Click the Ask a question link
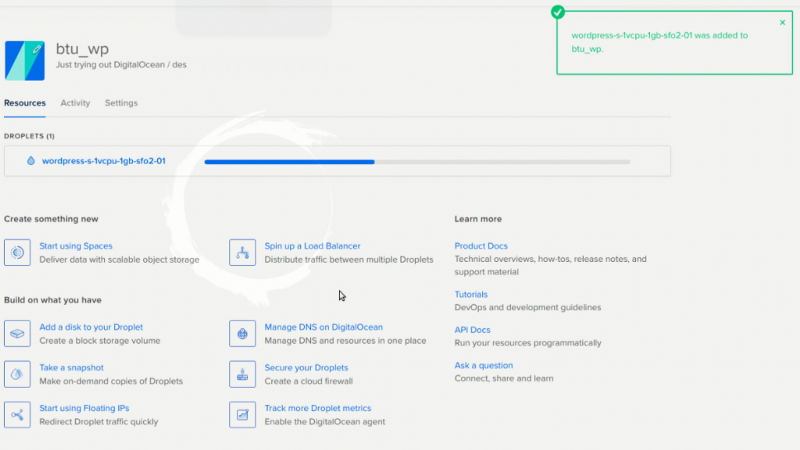The height and width of the screenshot is (450, 800). (x=484, y=365)
